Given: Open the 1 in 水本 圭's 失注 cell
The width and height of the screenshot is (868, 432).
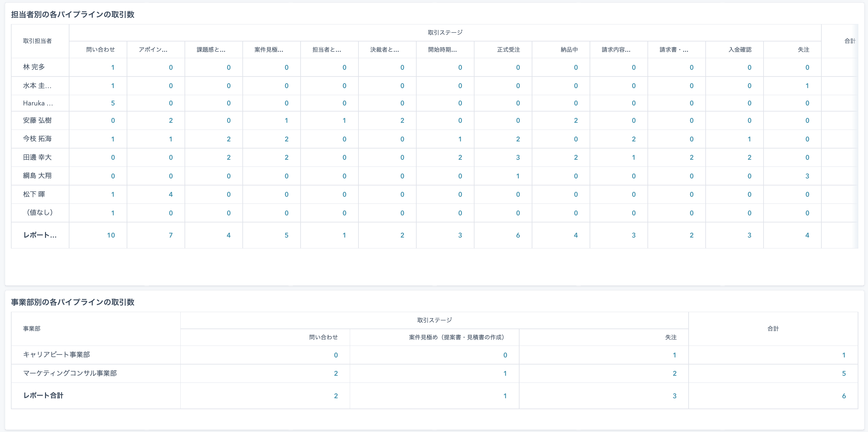Looking at the screenshot, I should (x=807, y=85).
